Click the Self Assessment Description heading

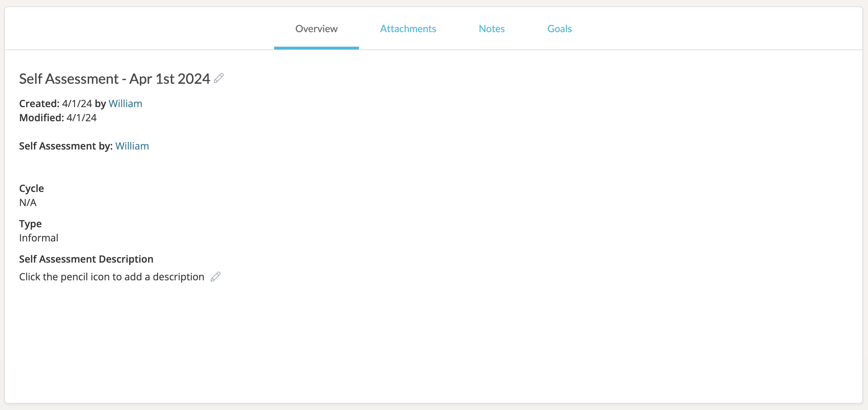(x=86, y=259)
